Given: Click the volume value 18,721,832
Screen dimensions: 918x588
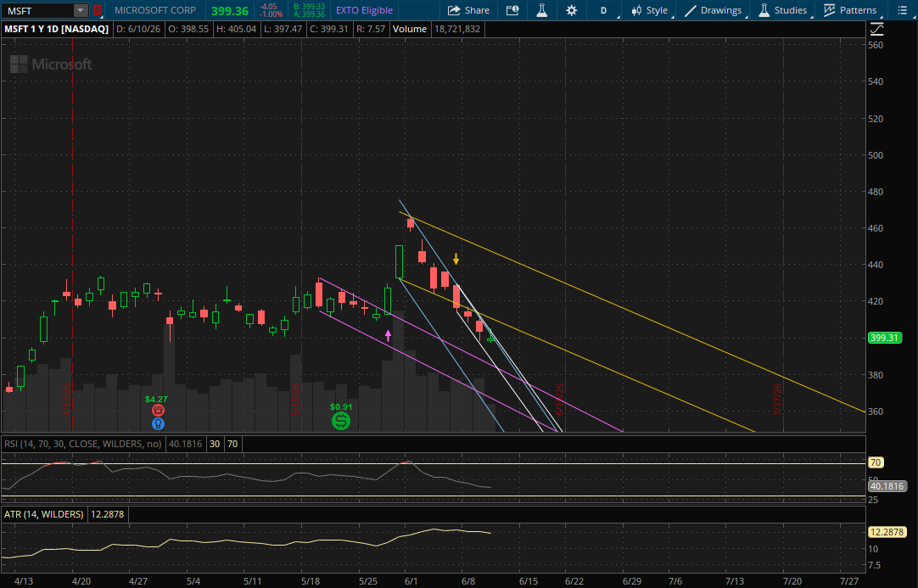Looking at the screenshot, I should pyautogui.click(x=456, y=29).
